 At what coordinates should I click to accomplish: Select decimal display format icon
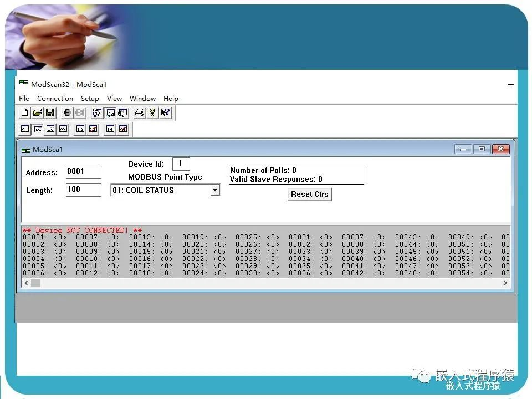coord(38,129)
